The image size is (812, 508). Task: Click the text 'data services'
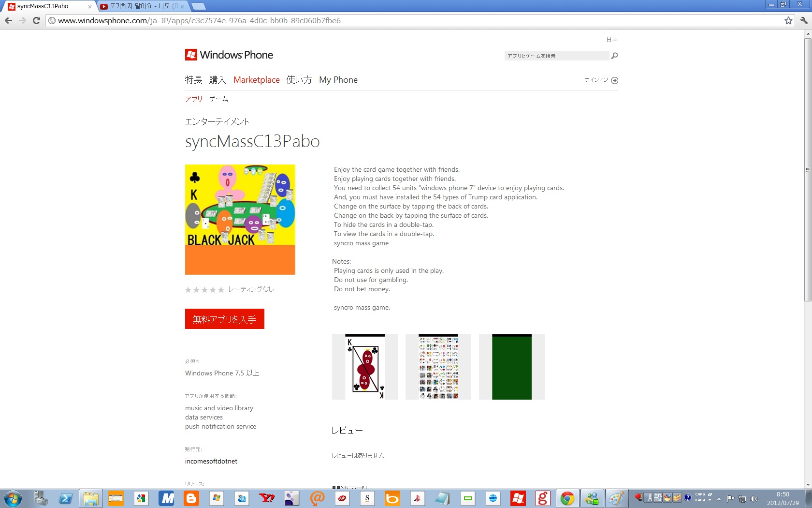point(204,417)
